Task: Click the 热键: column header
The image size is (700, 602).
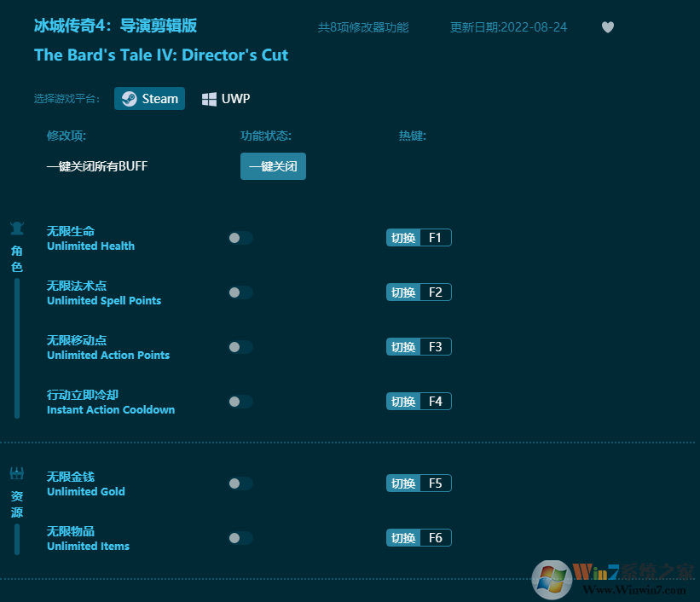Action: 412,136
